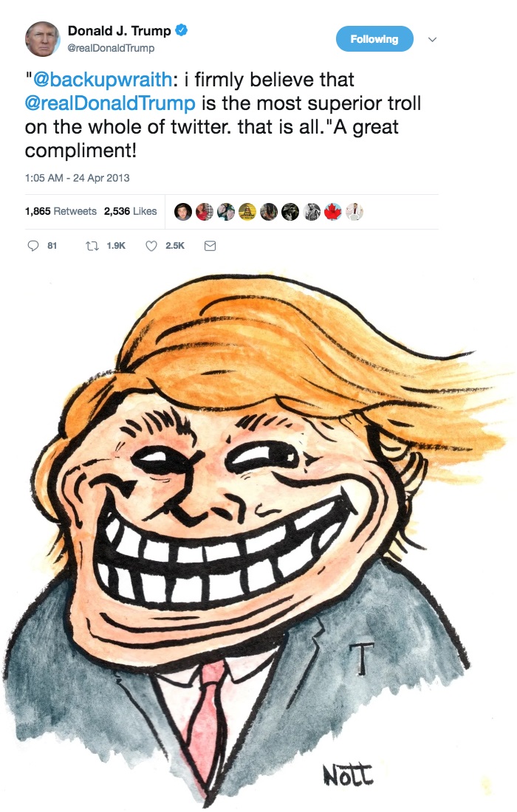517x812 pixels.
Task: View the 2,536 Likes list
Action: 130,211
